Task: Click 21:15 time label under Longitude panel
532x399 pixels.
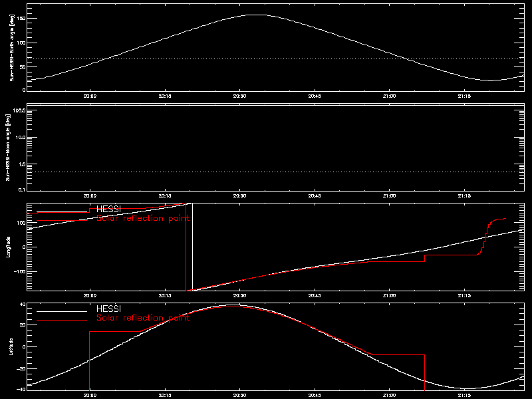Action: 464,295
